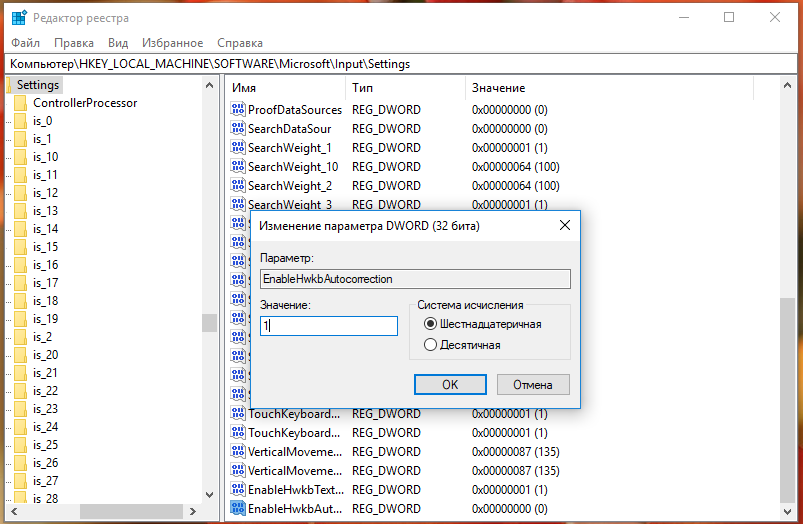The height and width of the screenshot is (524, 803).
Task: Select the is_23 tree key
Action: coord(45,409)
